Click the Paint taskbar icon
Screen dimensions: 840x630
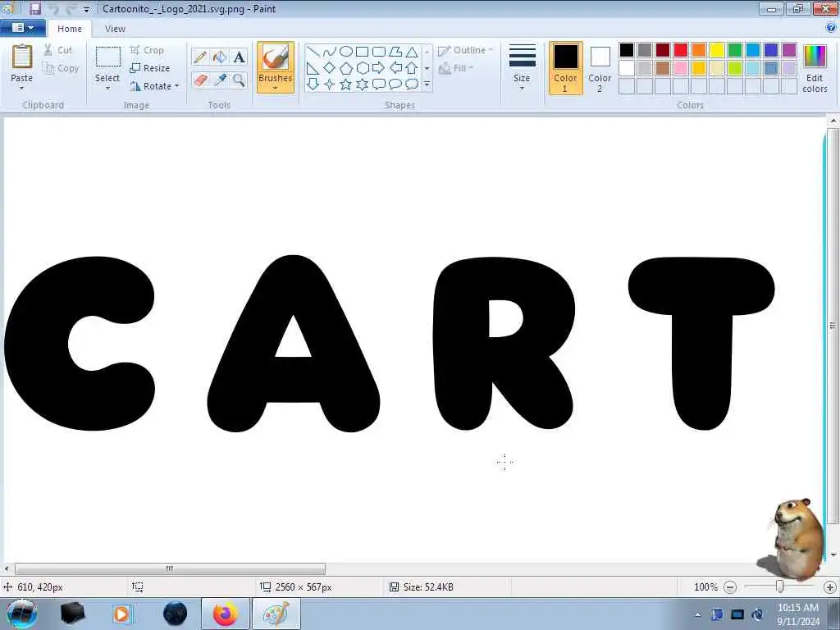tap(276, 614)
